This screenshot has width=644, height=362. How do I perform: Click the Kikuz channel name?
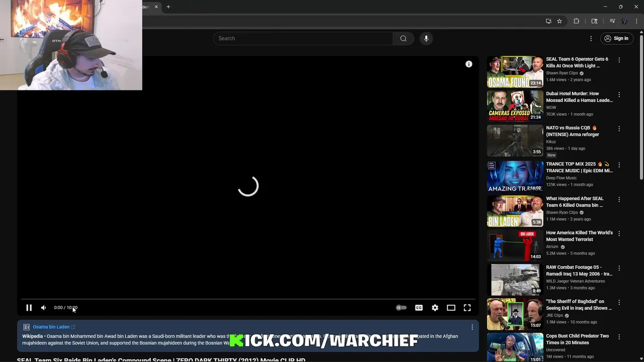coord(551,142)
